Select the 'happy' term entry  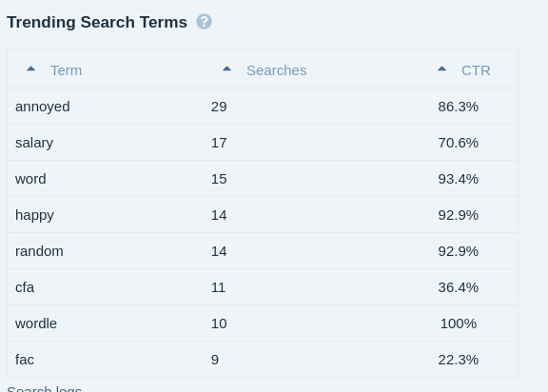coord(34,215)
